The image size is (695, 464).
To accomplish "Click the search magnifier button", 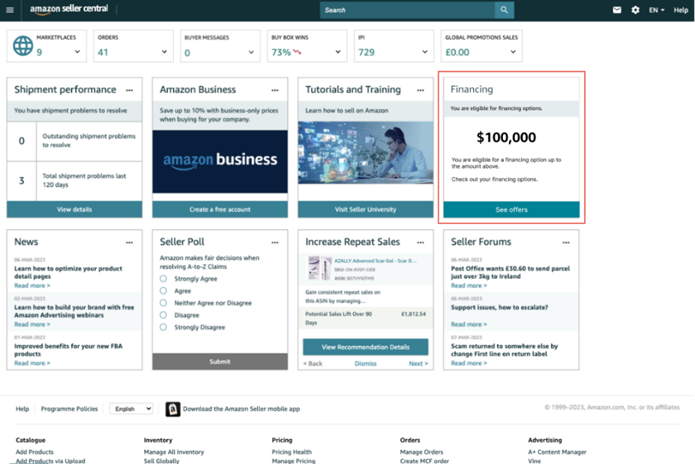I will pyautogui.click(x=504, y=10).
